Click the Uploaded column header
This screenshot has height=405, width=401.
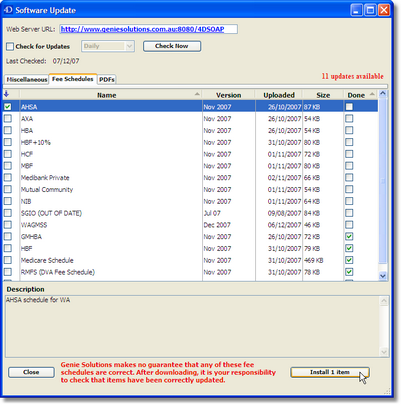[x=279, y=95]
